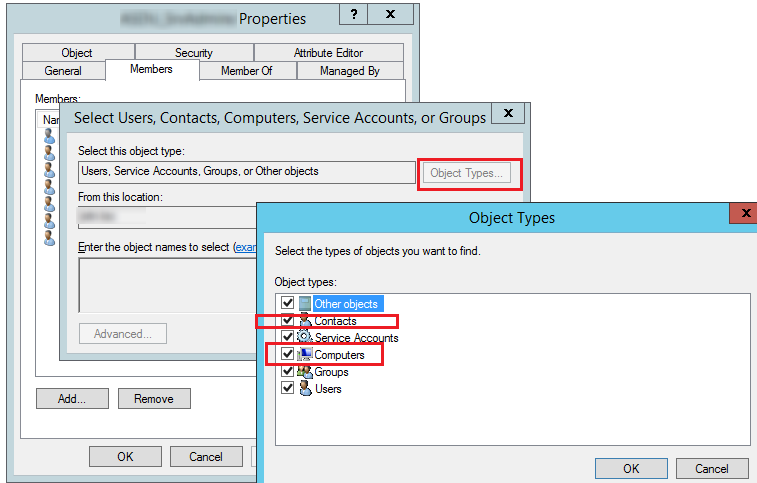Click the Computers object type icon
The height and width of the screenshot is (483, 757).
pos(305,355)
